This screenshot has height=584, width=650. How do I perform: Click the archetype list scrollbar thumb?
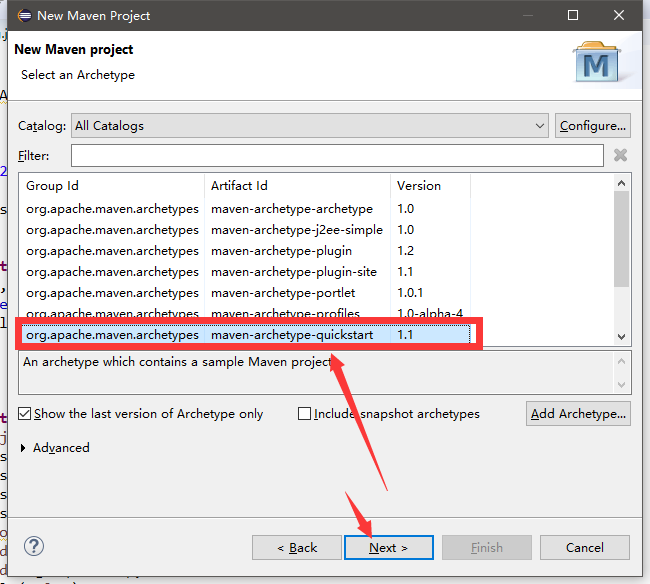tap(621, 238)
